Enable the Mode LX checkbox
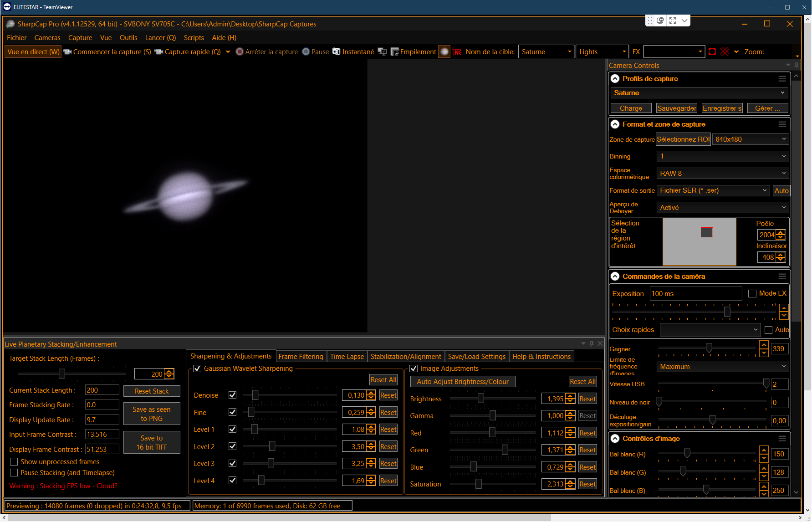Image resolution: width=812 pixels, height=522 pixels. 752,294
